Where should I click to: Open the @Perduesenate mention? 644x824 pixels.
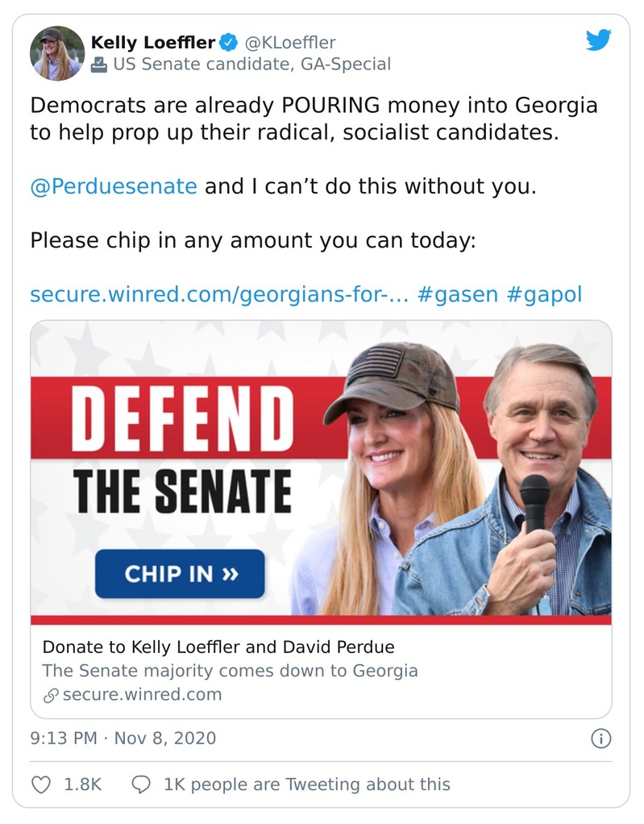pos(113,186)
